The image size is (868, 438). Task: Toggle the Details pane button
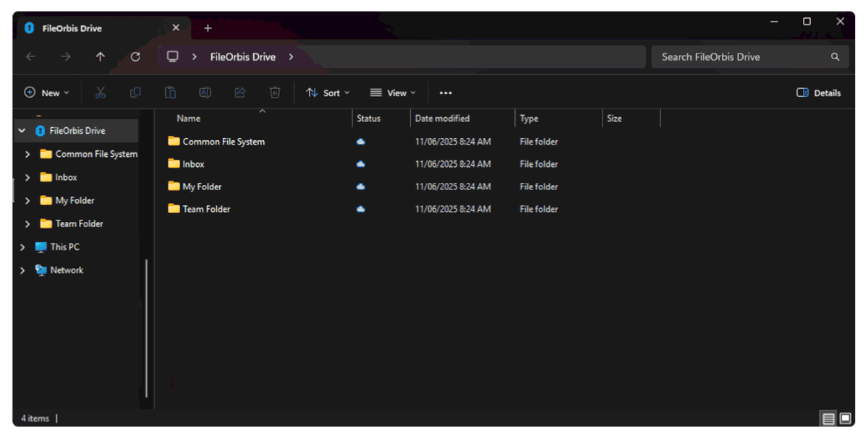coord(819,93)
